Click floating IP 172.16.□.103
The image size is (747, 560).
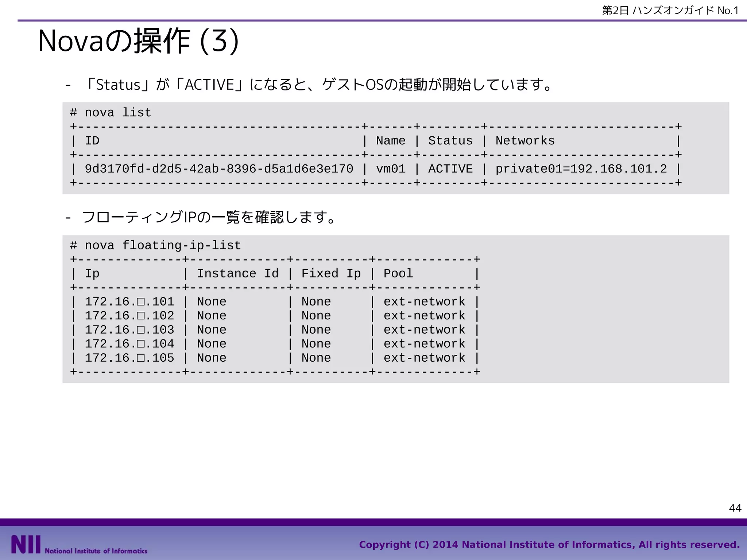tap(129, 330)
